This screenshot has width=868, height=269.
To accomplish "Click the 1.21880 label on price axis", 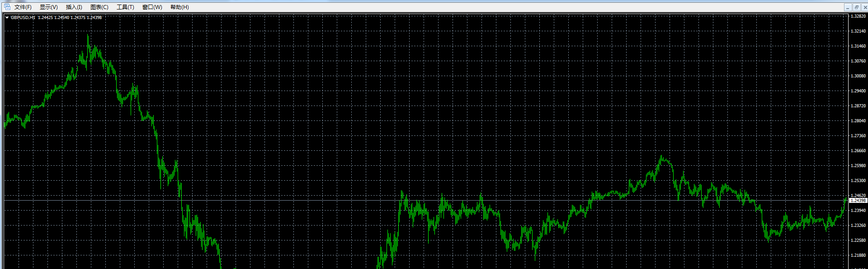I will (858, 255).
